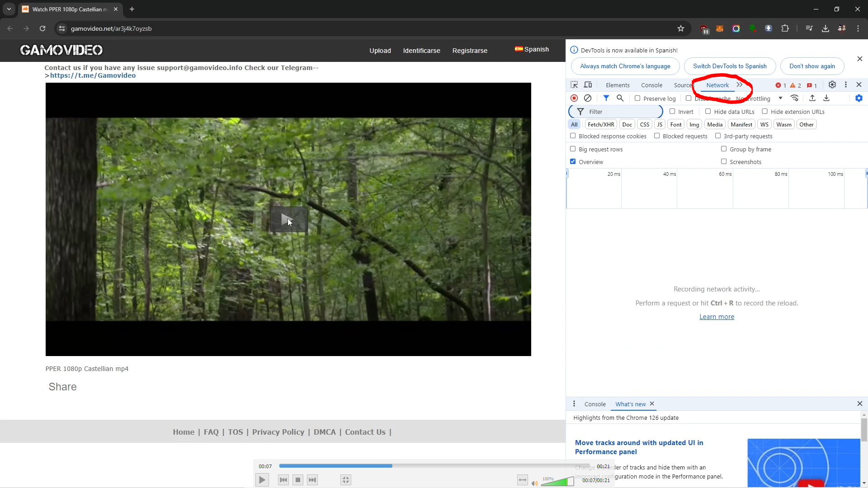The width and height of the screenshot is (868, 488).
Task: Click the inspect element selector icon
Action: click(x=574, y=85)
